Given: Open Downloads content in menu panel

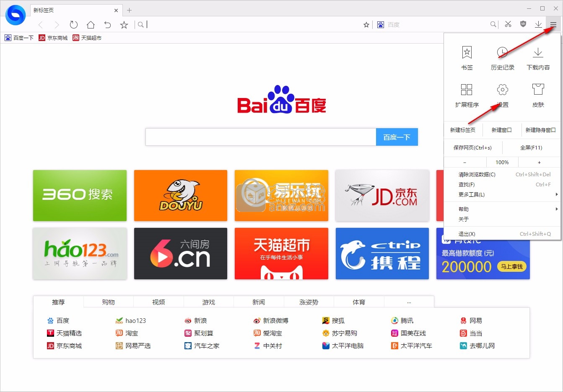Looking at the screenshot, I should pyautogui.click(x=538, y=58).
